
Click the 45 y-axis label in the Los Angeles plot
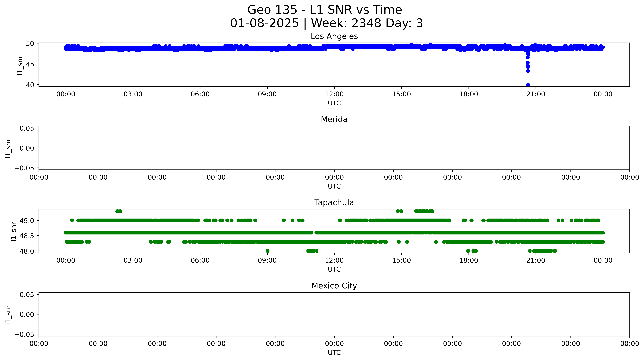30,64
